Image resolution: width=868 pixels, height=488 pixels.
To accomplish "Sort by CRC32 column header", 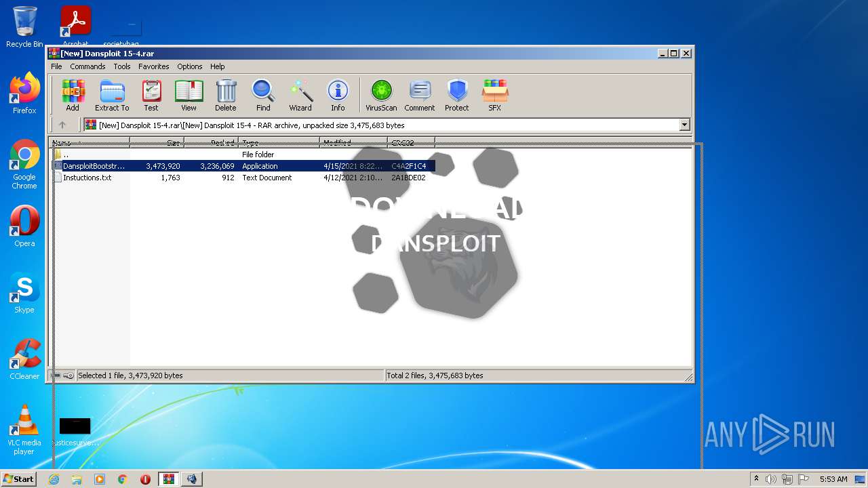I will point(411,142).
